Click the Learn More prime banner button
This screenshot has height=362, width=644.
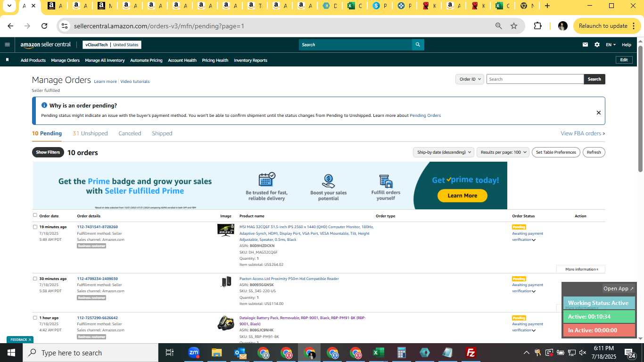tap(462, 196)
